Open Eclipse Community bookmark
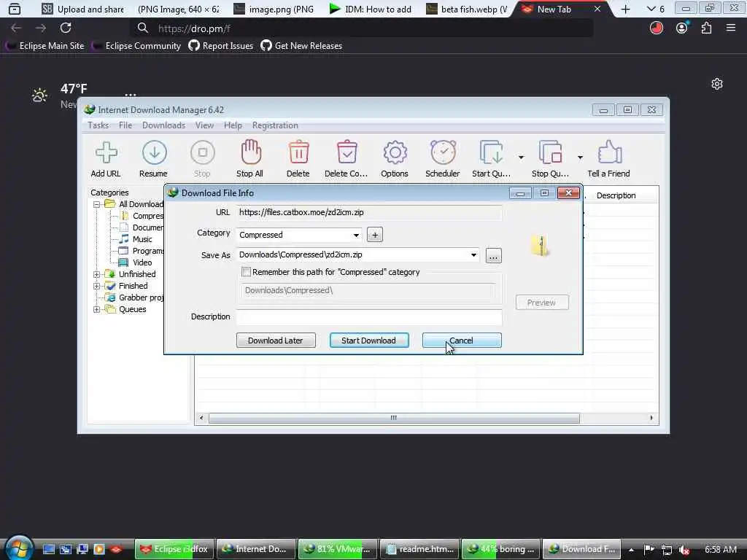This screenshot has height=560, width=747. (x=136, y=46)
